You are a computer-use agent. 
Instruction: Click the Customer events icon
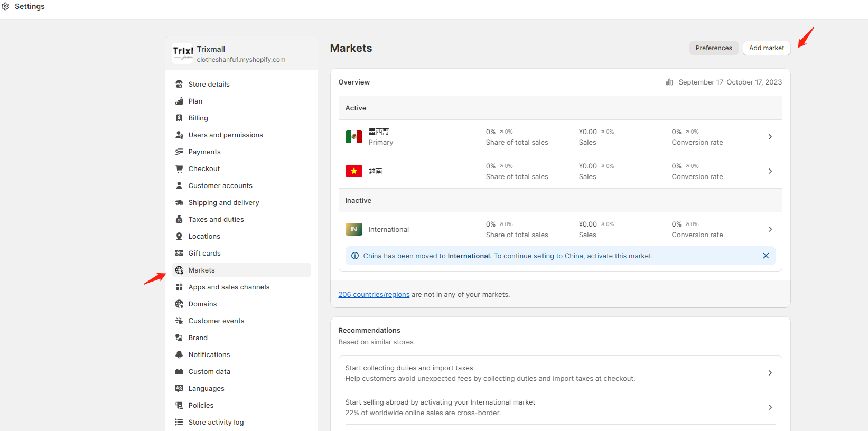[x=179, y=321]
